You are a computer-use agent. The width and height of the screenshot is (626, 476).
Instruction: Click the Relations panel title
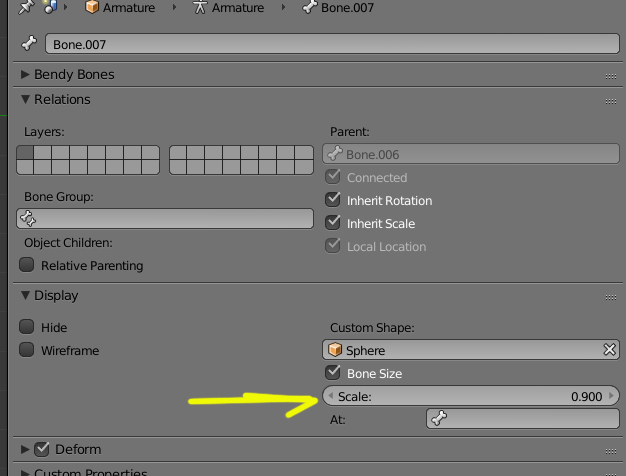point(62,99)
